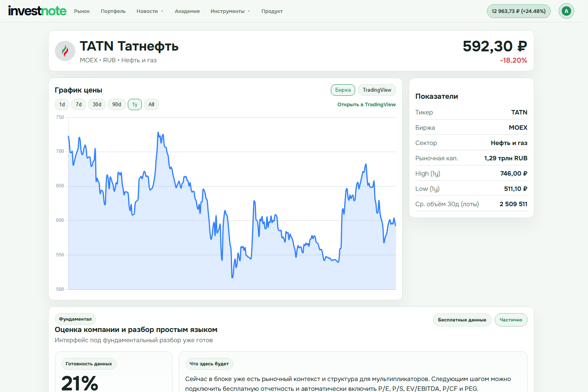The height and width of the screenshot is (392, 588).
Task: Click the Биржа value MOEX in Показатели
Action: coord(518,128)
